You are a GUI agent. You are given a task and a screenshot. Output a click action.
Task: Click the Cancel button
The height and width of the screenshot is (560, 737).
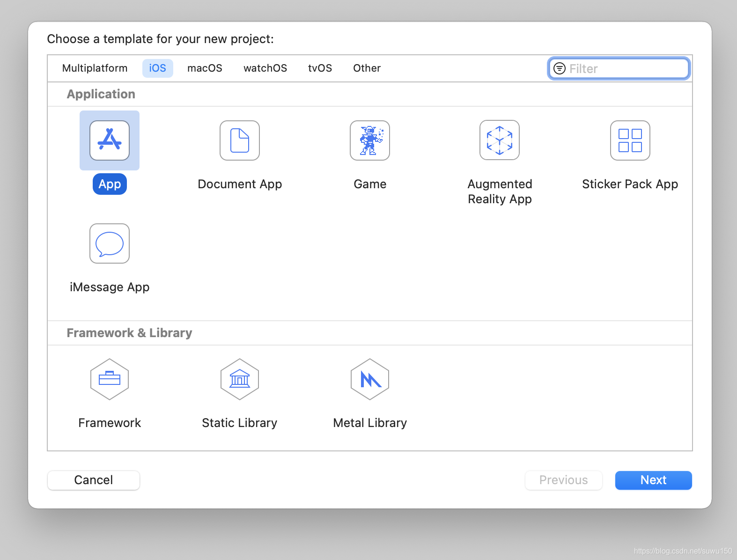click(94, 480)
